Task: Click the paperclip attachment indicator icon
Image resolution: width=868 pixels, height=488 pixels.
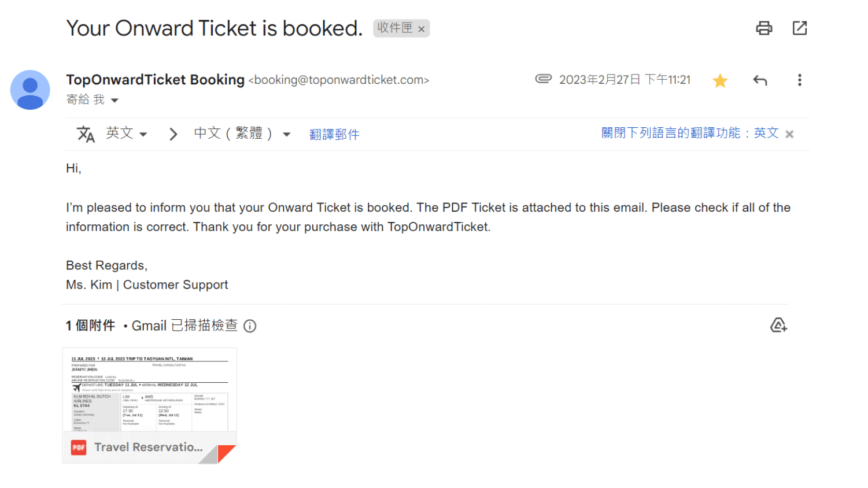Action: (x=543, y=79)
